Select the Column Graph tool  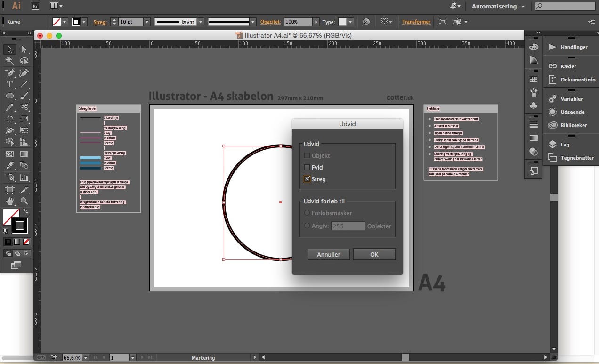point(24,178)
